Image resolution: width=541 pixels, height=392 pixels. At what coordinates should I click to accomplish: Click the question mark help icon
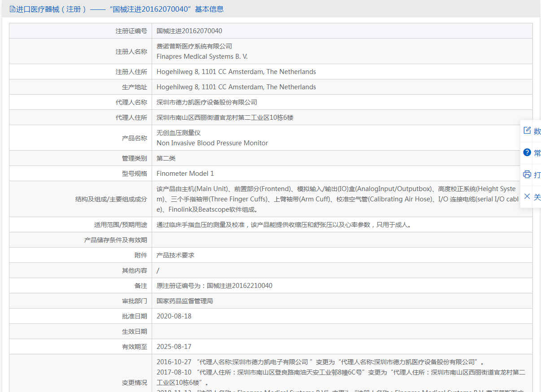(x=527, y=152)
